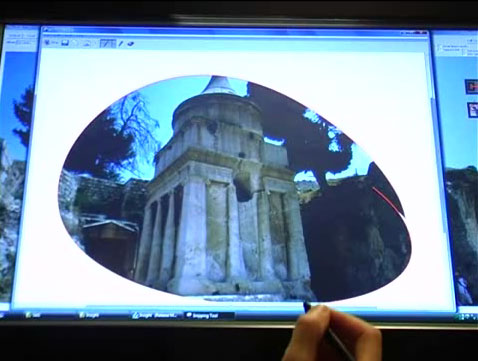Click the captured snip image of the tomb

coord(235,188)
